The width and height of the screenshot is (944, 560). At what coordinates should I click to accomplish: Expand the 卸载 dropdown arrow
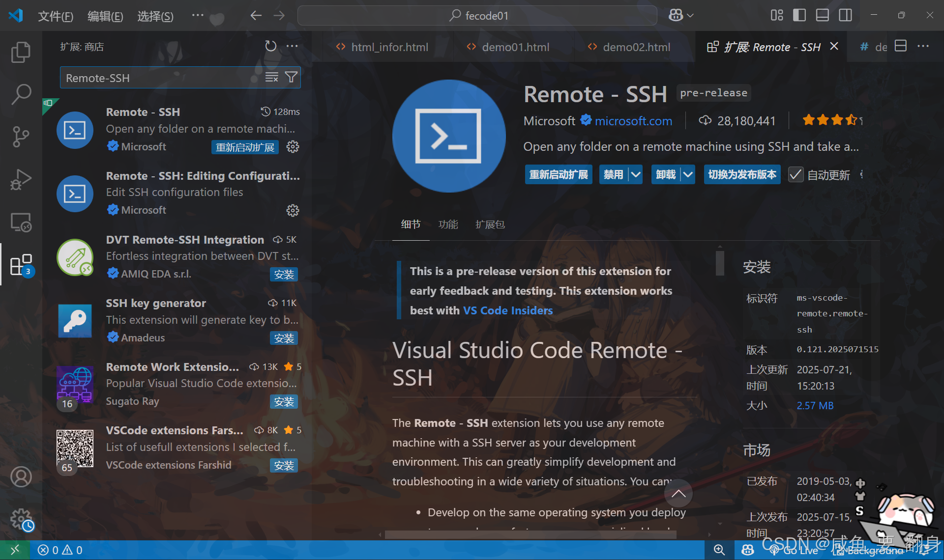tap(688, 175)
